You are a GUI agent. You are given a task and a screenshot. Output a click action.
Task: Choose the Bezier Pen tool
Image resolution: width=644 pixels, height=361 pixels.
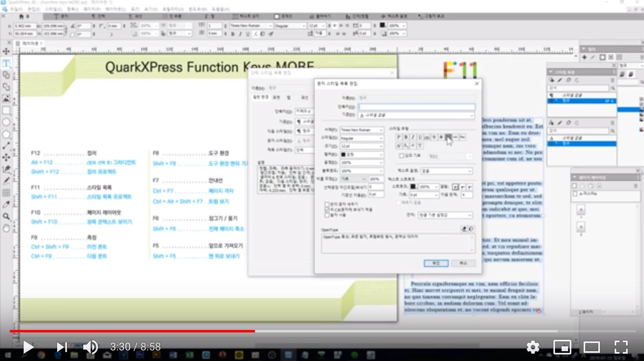pos(6,169)
